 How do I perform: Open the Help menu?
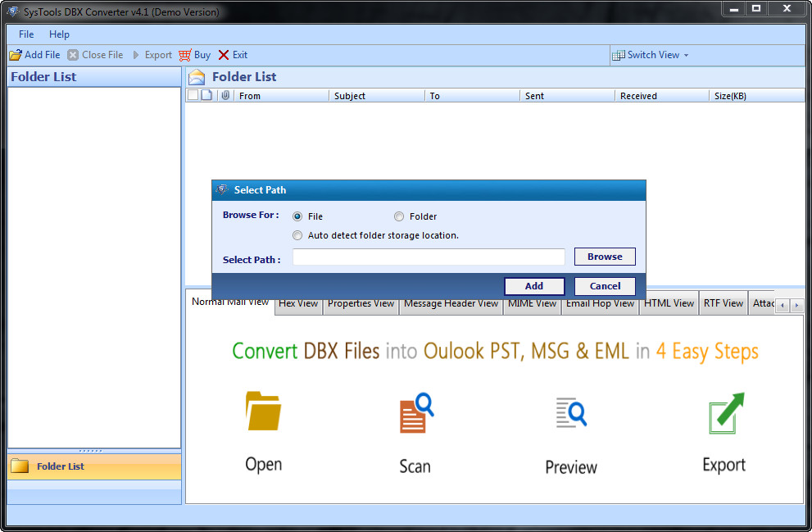59,34
